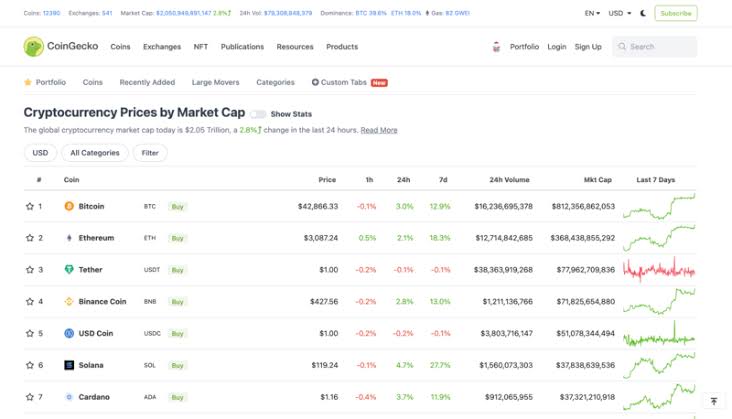Click into the Search field
The image size is (732, 419).
coord(655,47)
